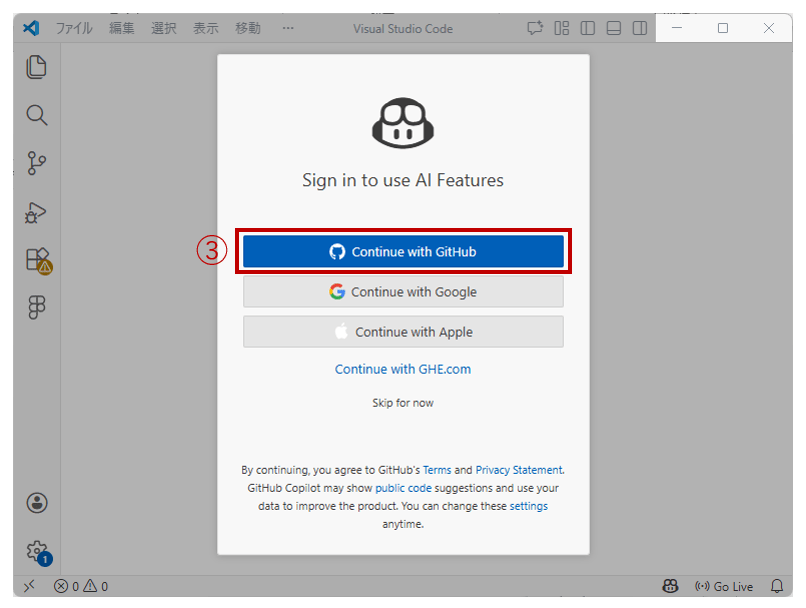The image size is (806, 608).
Task: Click Continue with GitHub button
Action: pyautogui.click(x=403, y=252)
